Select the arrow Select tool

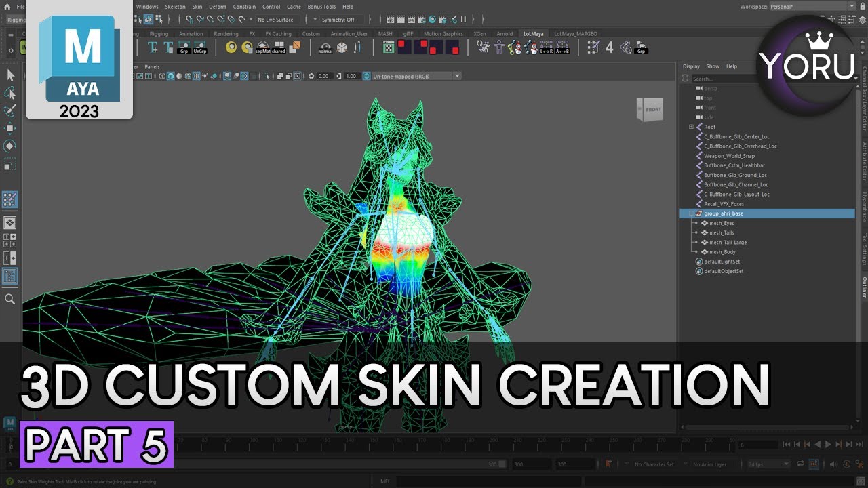[x=10, y=75]
